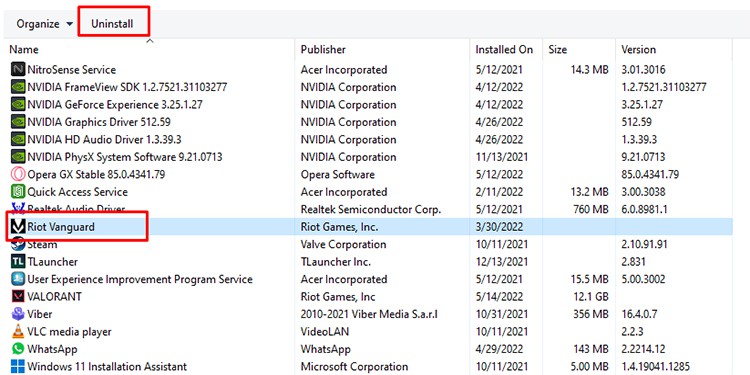Image resolution: width=750 pixels, height=375 pixels.
Task: Click the VALORANT icon
Action: click(x=18, y=297)
